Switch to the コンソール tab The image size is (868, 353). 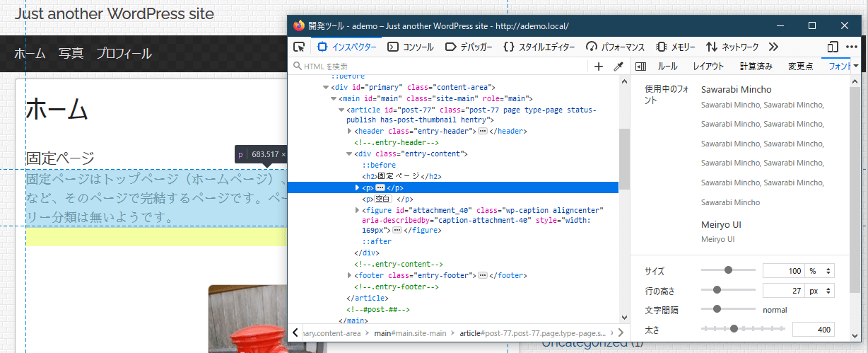click(x=411, y=47)
